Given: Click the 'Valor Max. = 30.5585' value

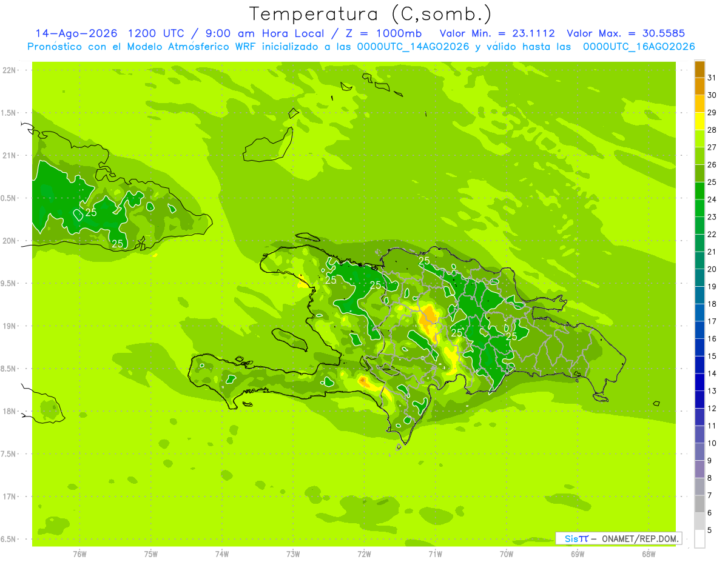Looking at the screenshot, I should 626,33.
